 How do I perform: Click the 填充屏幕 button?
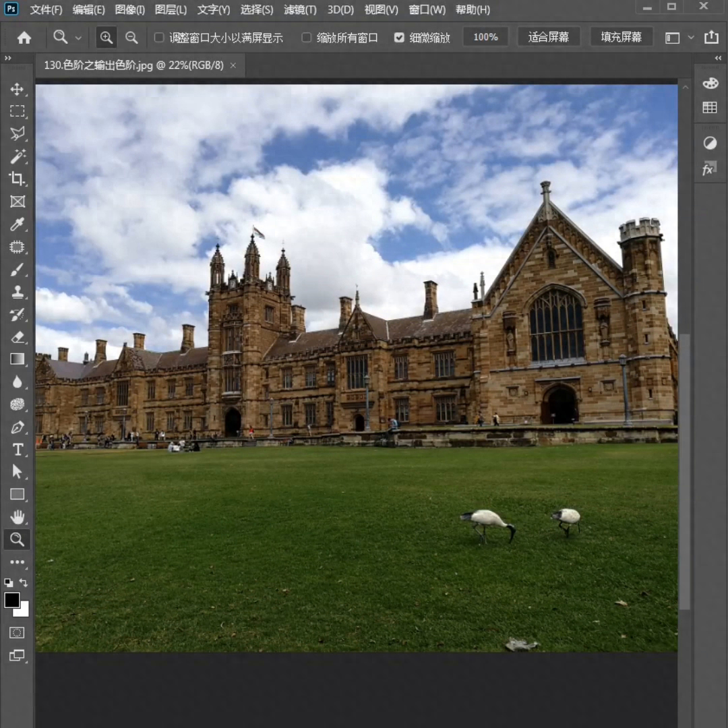pos(621,37)
